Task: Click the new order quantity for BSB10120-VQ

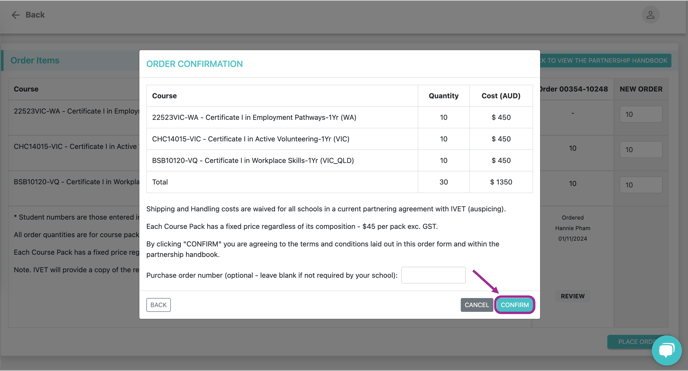Action: 641,185
